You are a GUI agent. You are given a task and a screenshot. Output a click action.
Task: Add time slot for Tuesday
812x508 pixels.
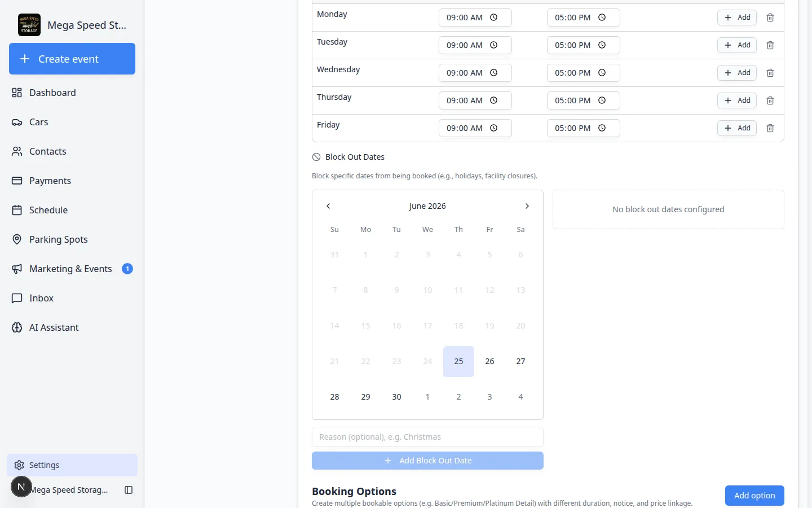737,45
